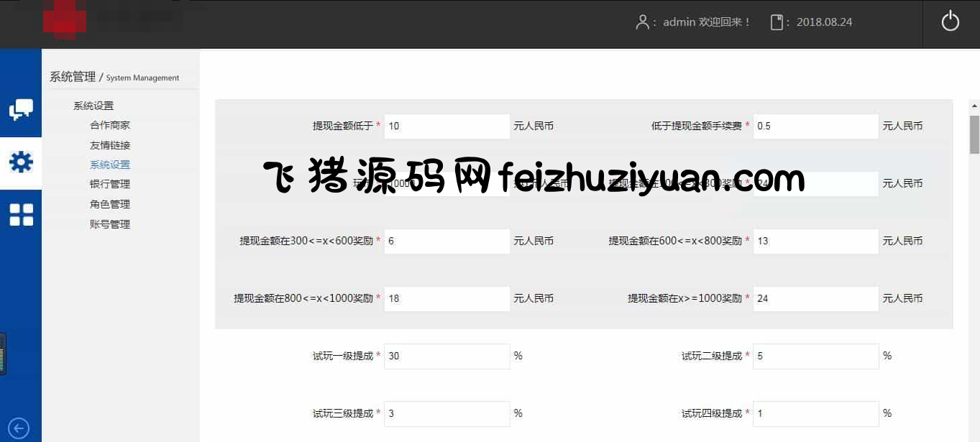Click the back arrow circle icon
980x442 pixels.
point(19,428)
